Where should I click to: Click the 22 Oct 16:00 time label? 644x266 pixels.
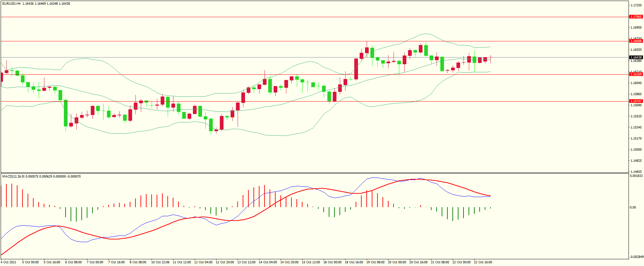click(x=483, y=262)
